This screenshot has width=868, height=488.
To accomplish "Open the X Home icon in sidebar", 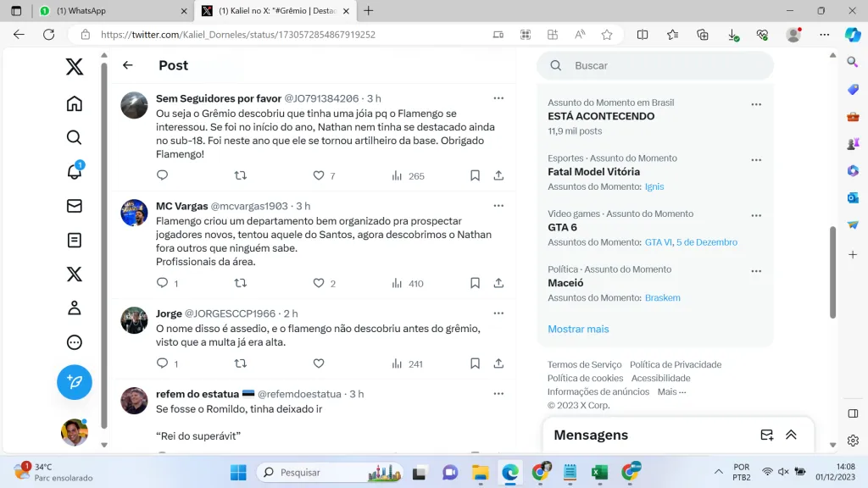I will click(x=75, y=103).
